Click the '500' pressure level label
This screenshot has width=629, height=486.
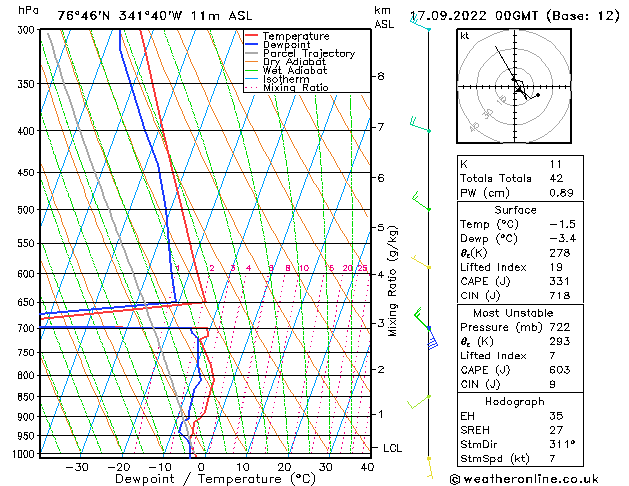pos(28,210)
